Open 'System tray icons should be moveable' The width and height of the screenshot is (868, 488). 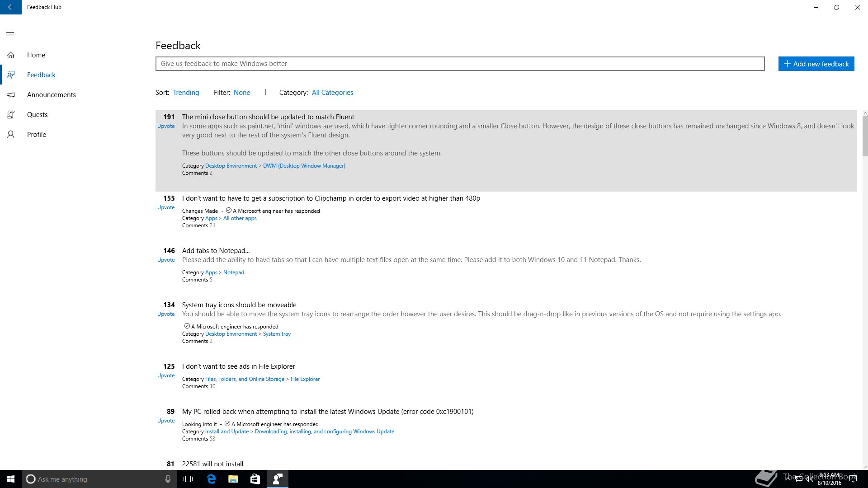(239, 305)
